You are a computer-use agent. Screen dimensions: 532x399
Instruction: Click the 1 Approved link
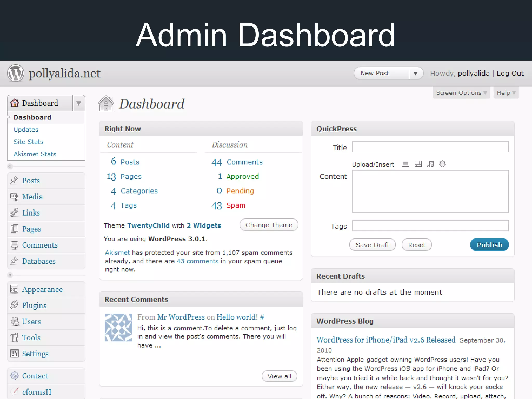click(238, 176)
